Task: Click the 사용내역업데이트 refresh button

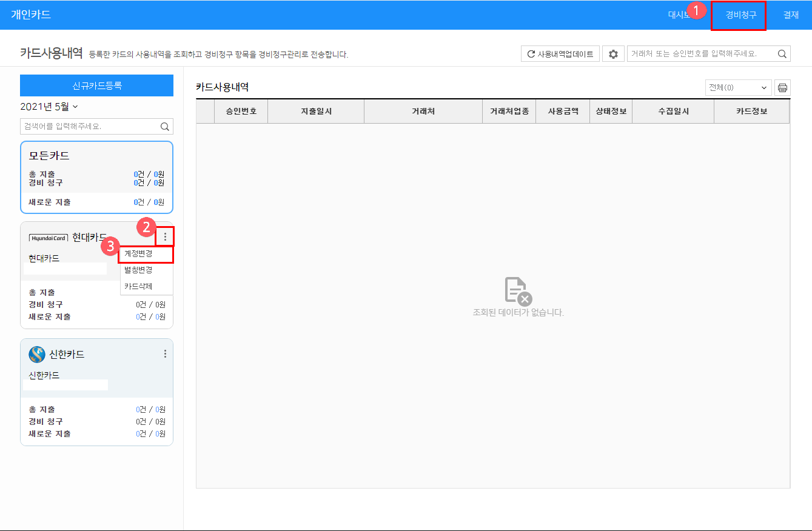Action: click(560, 54)
